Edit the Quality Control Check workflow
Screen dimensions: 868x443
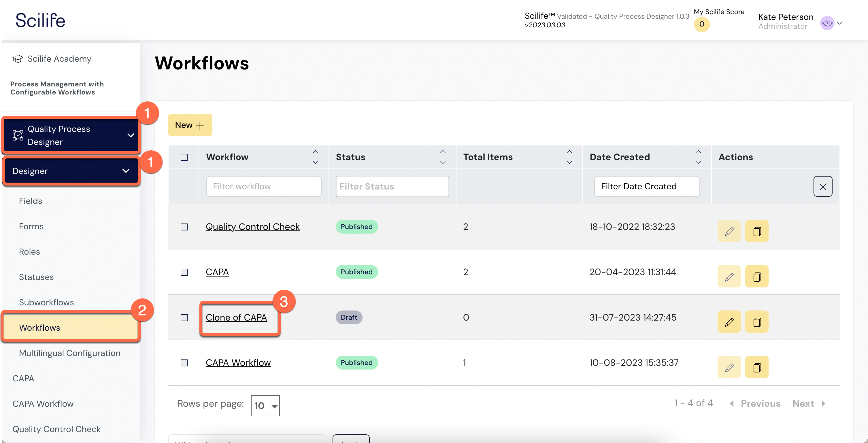(x=729, y=231)
